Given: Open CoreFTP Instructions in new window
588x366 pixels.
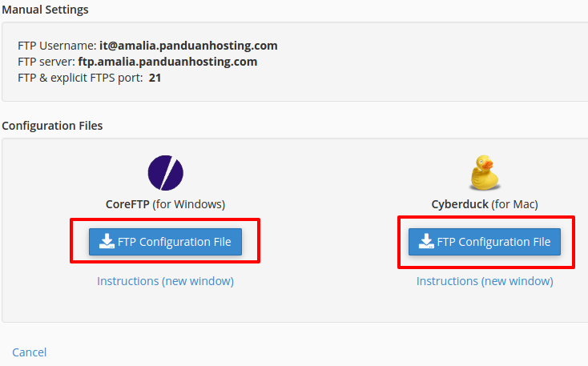Looking at the screenshot, I should pyautogui.click(x=165, y=281).
